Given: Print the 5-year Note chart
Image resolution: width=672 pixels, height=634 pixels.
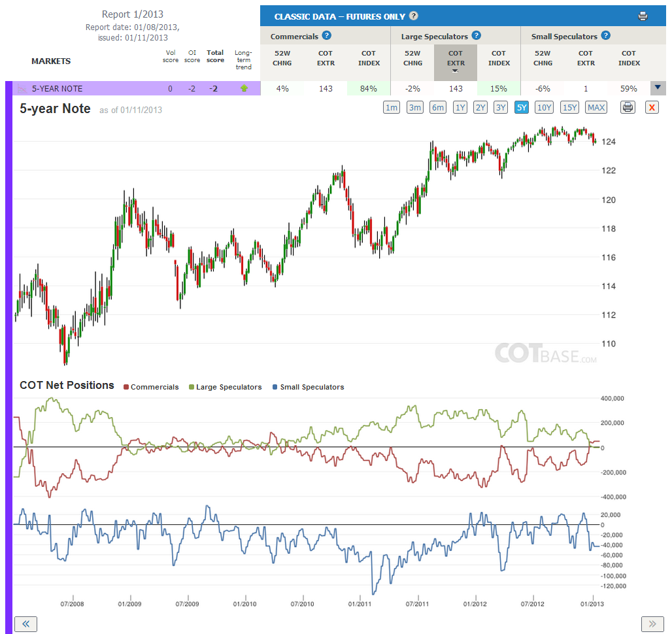Looking at the screenshot, I should point(628,107).
